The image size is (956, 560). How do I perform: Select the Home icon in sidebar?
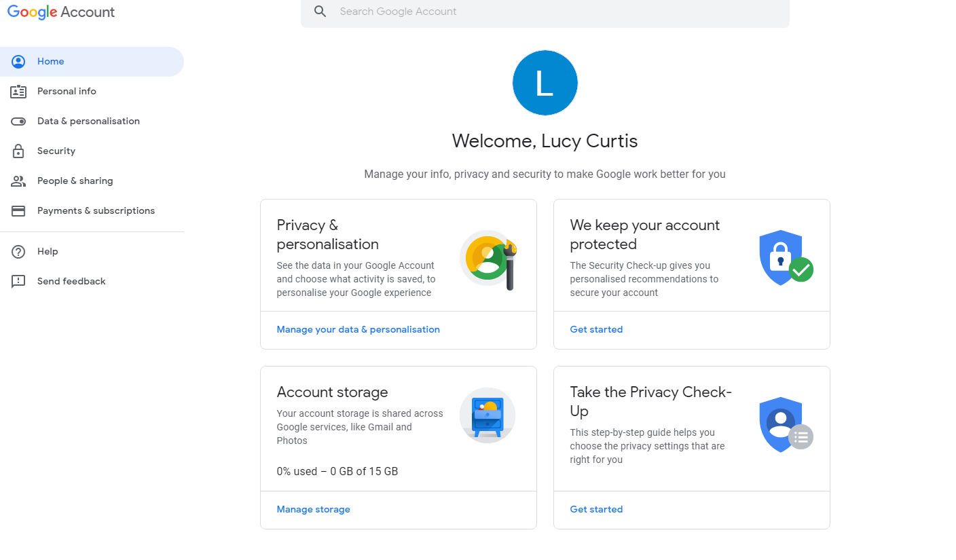18,61
